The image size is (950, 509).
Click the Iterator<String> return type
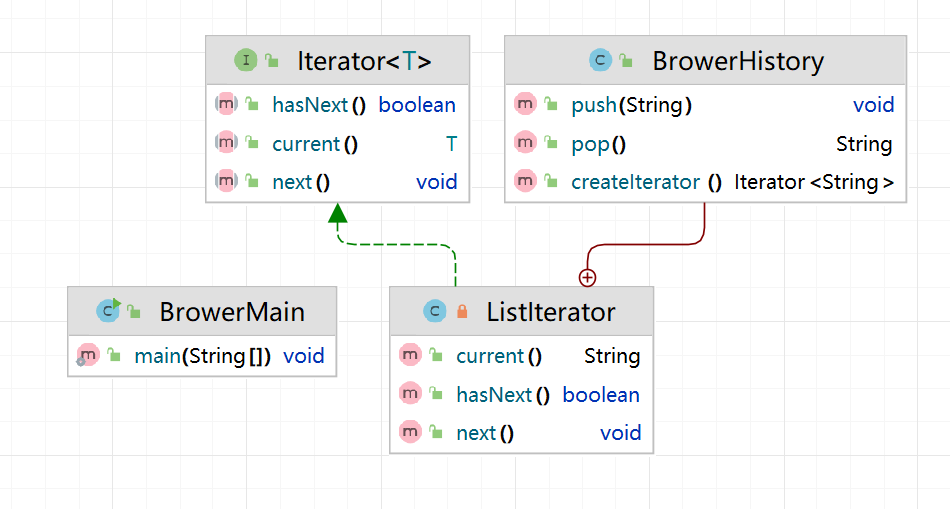click(x=814, y=182)
